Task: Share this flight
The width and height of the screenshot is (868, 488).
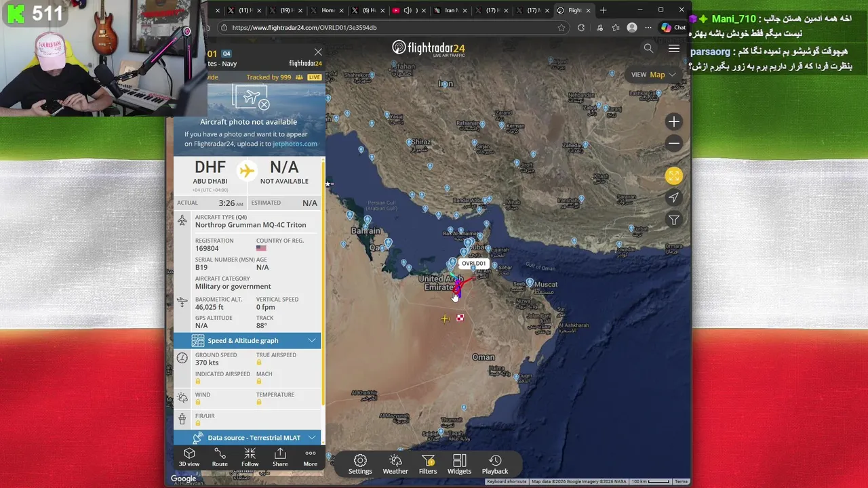Action: (x=280, y=457)
